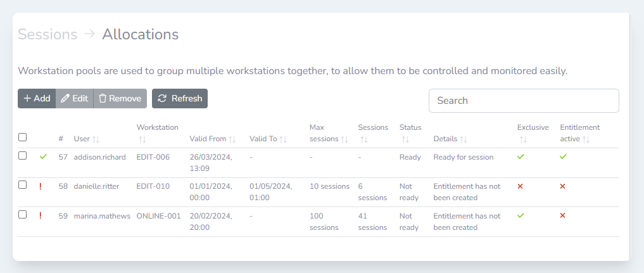Click the Add allocation button
This screenshot has height=273, width=644.
37,98
